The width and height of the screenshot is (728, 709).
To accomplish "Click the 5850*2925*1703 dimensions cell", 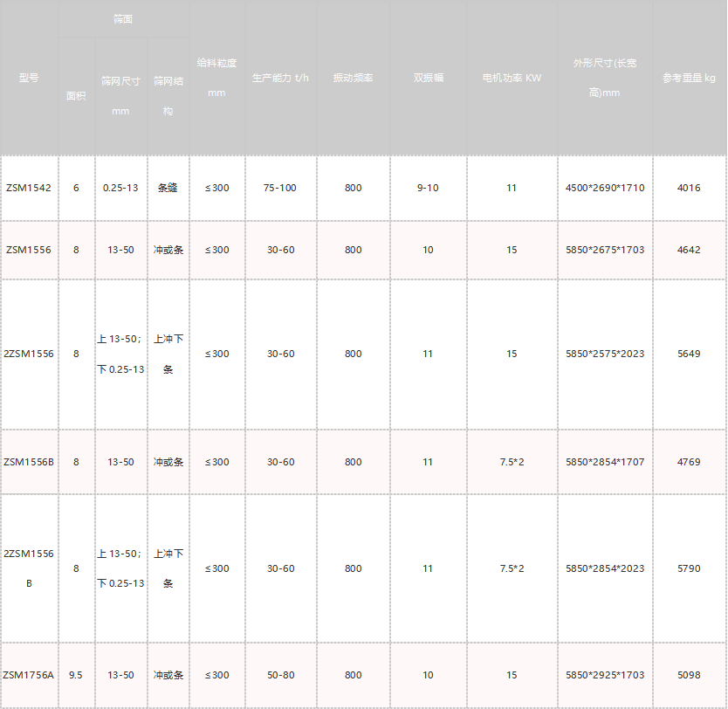I will (605, 675).
